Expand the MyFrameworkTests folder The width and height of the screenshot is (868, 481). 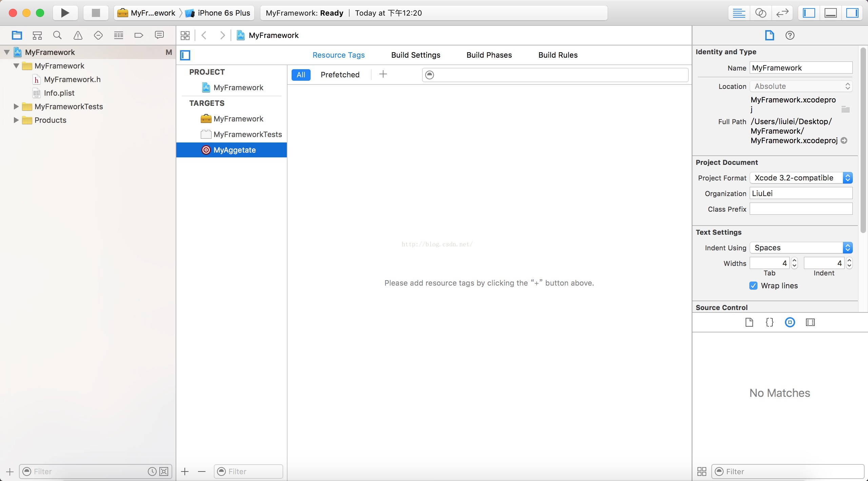[16, 107]
